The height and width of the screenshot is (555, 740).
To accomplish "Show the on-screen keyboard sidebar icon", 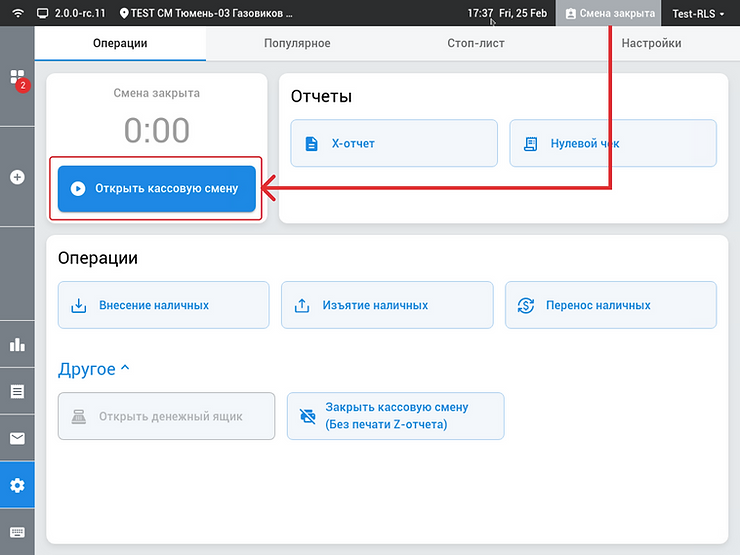I will tap(17, 532).
